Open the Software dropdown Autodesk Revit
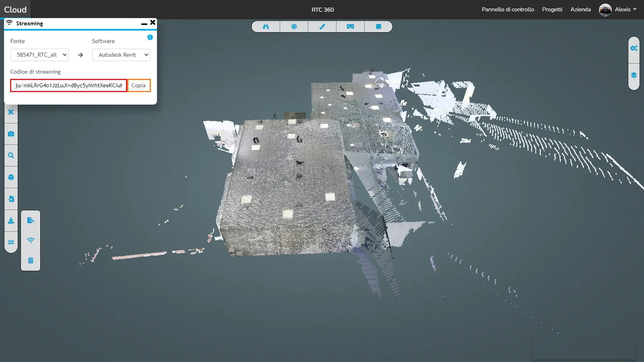Viewport: 644px width, 362px height. pyautogui.click(x=121, y=55)
